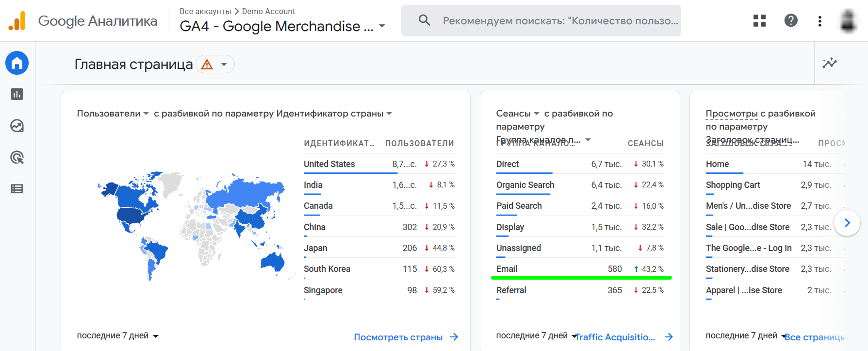868x351 pixels.
Task: Select the Japan row
Action: click(x=379, y=248)
